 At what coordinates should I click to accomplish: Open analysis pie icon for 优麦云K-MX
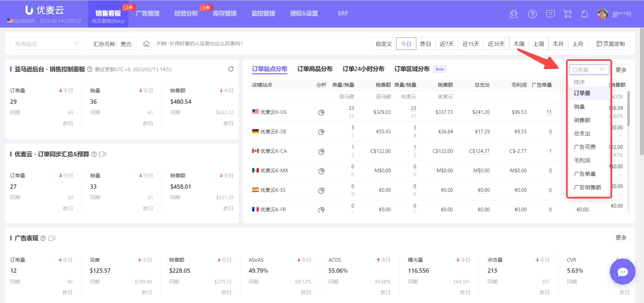(x=321, y=171)
